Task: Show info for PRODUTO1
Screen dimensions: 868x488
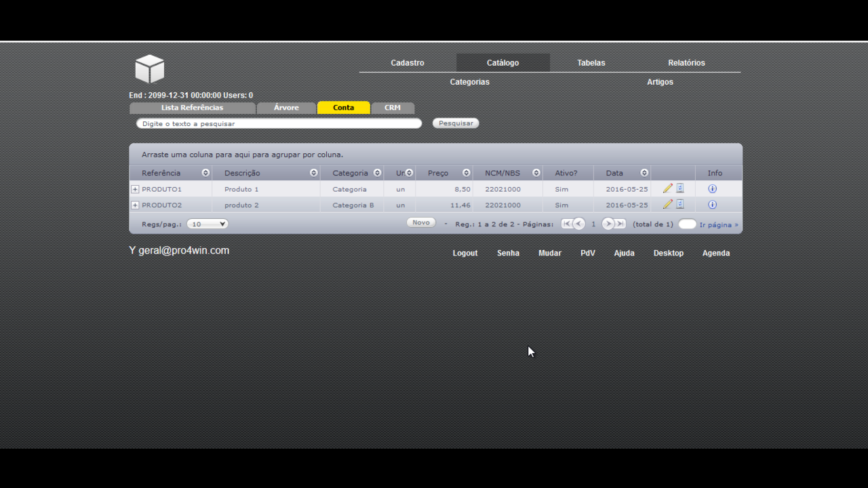Action: (x=712, y=189)
